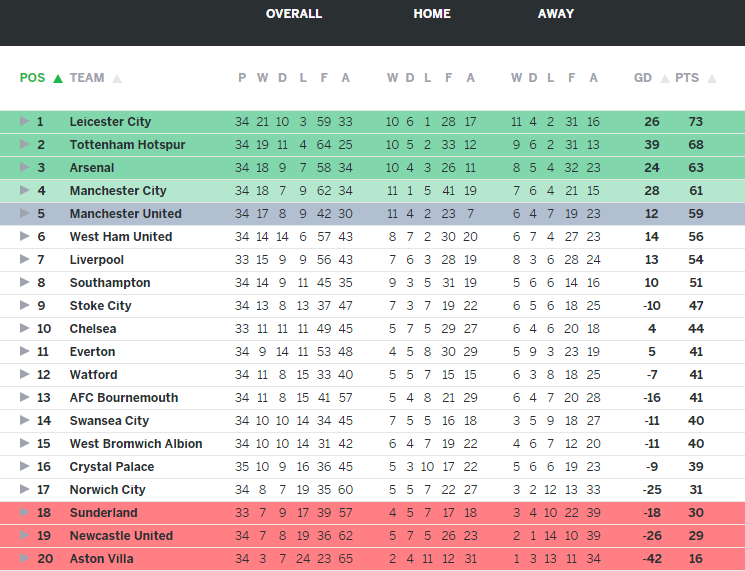
Task: Select the AWAY results tab
Action: pyautogui.click(x=556, y=14)
